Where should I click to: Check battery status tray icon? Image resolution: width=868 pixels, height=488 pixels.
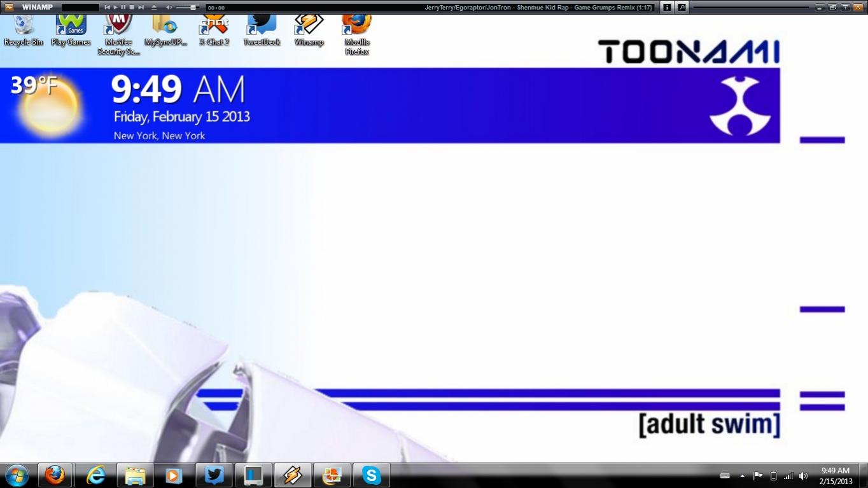point(774,476)
